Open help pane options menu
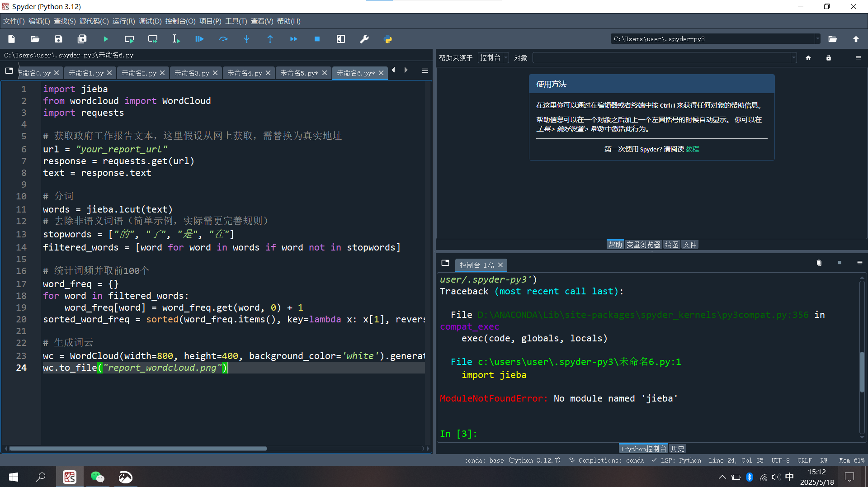The height and width of the screenshot is (487, 868). [x=859, y=58]
